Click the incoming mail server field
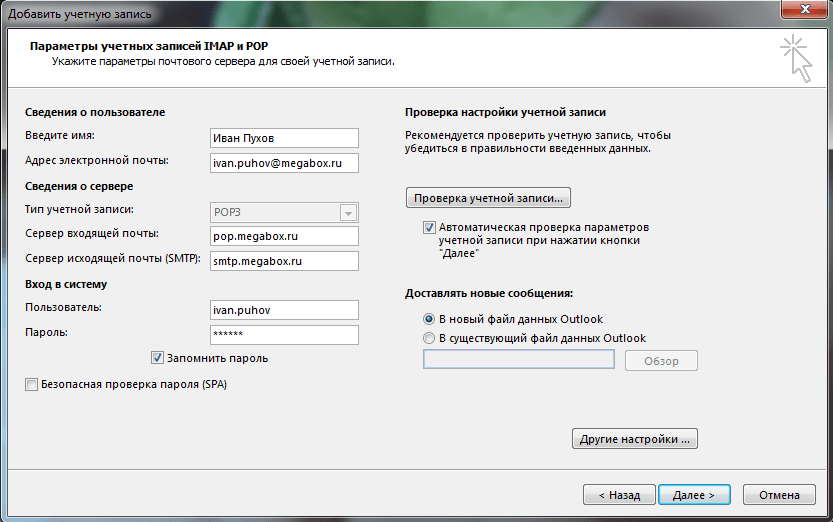833x522 pixels. tap(283, 237)
